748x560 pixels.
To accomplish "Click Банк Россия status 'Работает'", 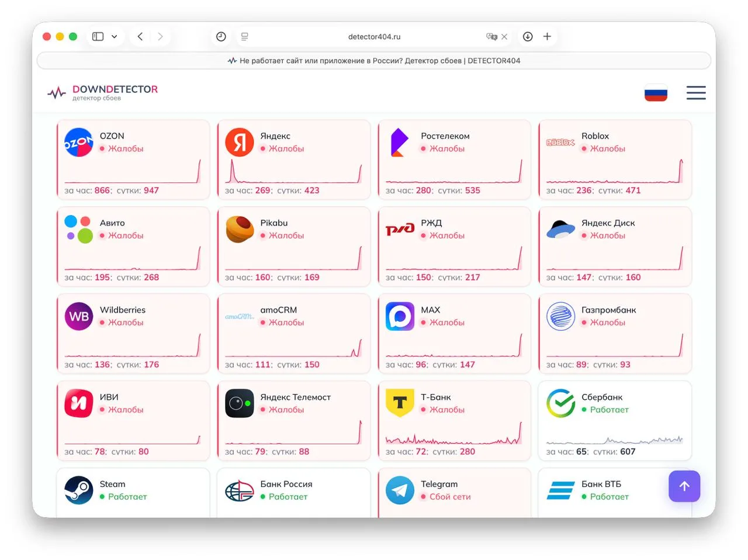I will (288, 496).
